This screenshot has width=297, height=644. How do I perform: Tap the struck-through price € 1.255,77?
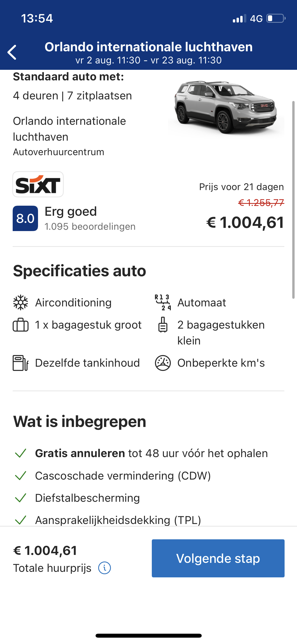(x=261, y=203)
